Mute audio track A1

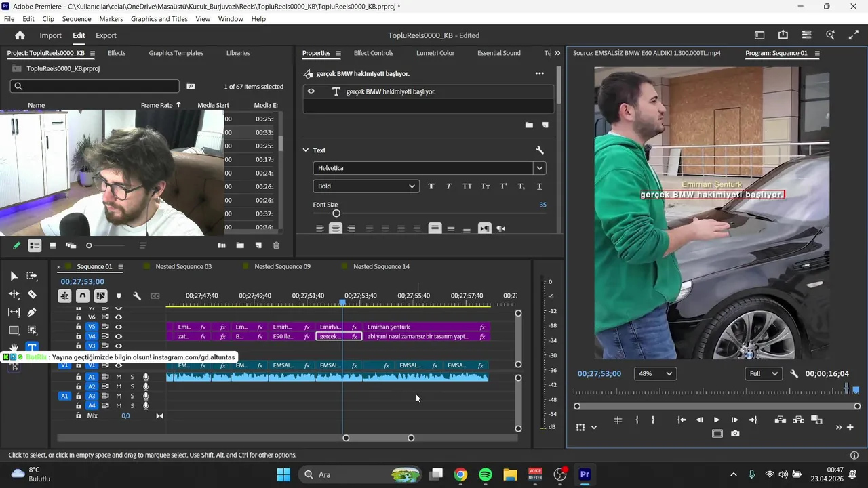(x=119, y=377)
